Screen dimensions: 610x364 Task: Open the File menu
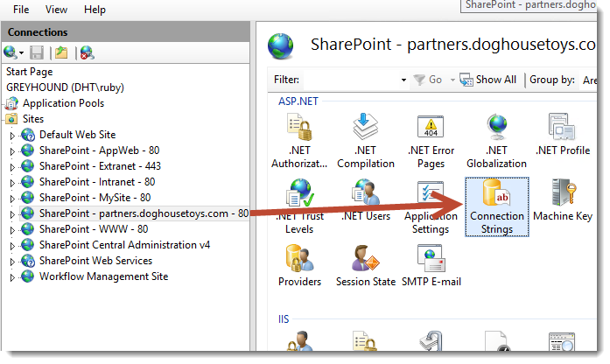[x=21, y=10]
